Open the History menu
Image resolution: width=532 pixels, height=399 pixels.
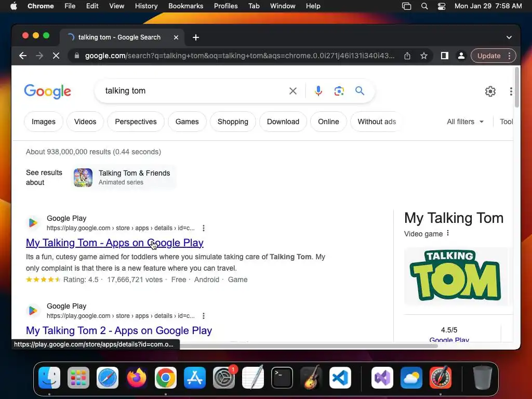[146, 6]
